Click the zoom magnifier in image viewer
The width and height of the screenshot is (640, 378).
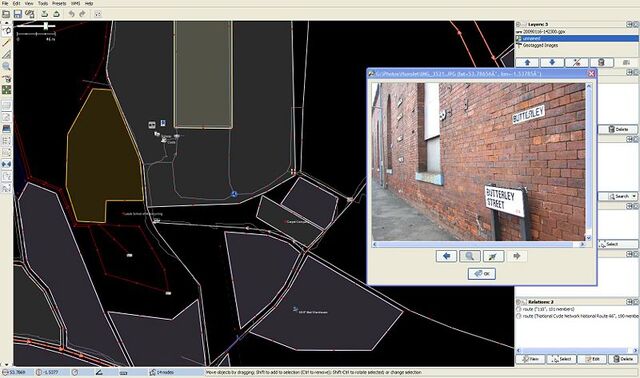pyautogui.click(x=470, y=256)
